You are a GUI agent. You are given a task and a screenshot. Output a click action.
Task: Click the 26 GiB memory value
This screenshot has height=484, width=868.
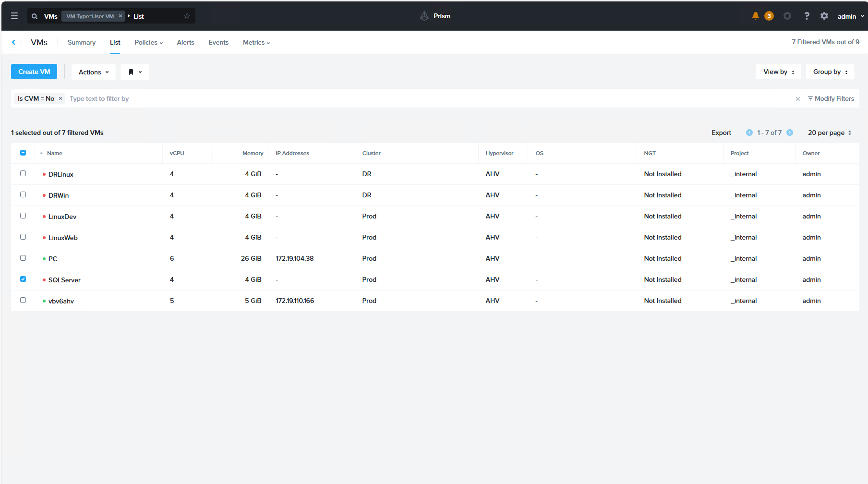click(x=251, y=258)
